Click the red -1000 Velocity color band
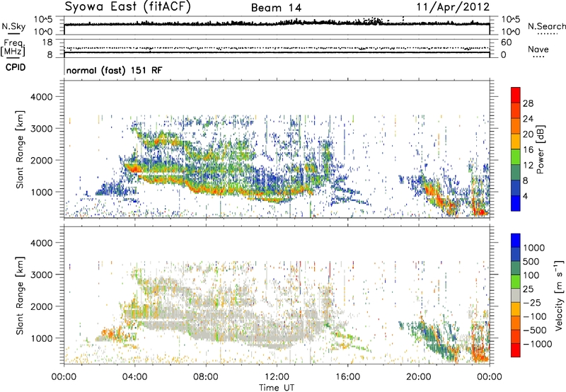Image resolution: width=566 pixels, height=392 pixels. (516, 350)
